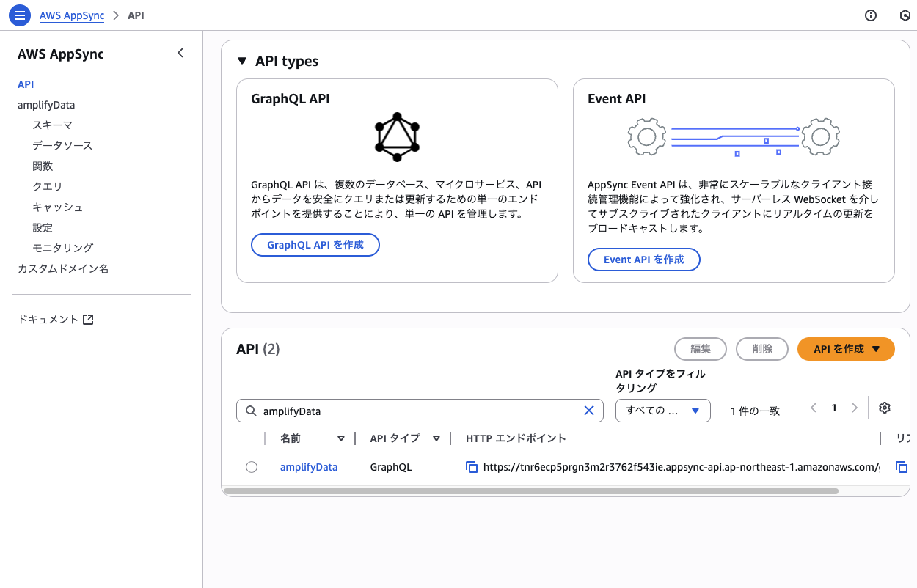Viewport: 917px width, 588px height.
Task: Open amplifyData in the sidebar
Action: tap(46, 105)
